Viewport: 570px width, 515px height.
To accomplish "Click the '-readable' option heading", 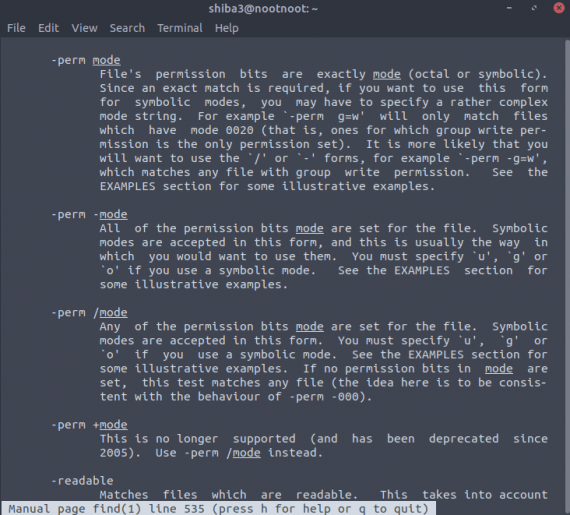I will (82, 481).
